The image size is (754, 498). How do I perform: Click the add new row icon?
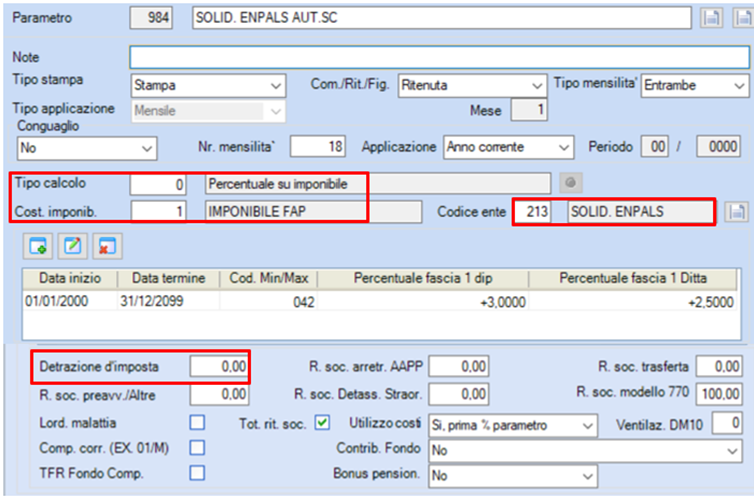point(38,246)
